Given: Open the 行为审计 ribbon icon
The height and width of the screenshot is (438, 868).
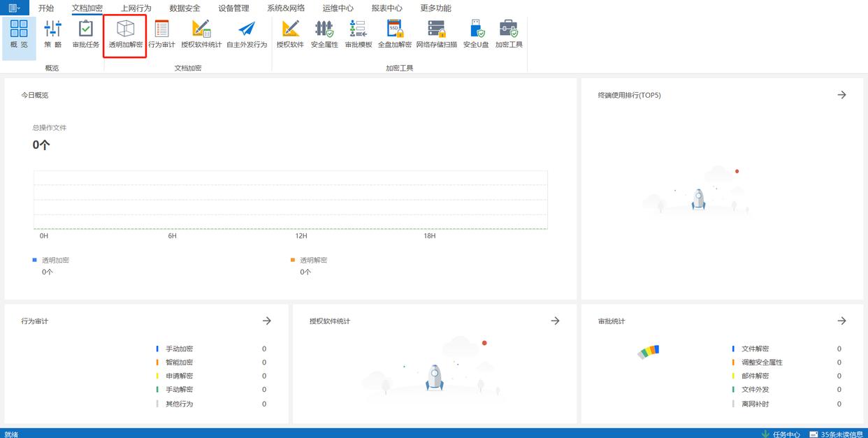Looking at the screenshot, I should coord(161,34).
